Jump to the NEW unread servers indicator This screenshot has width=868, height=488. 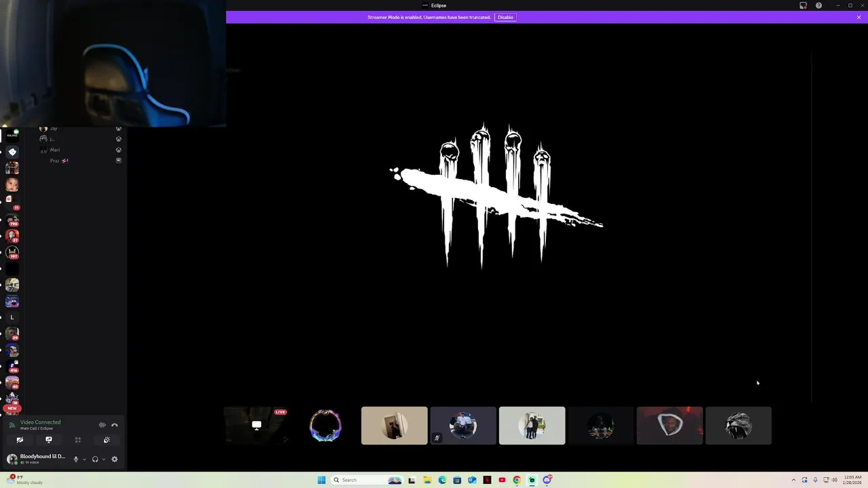[x=12, y=408]
